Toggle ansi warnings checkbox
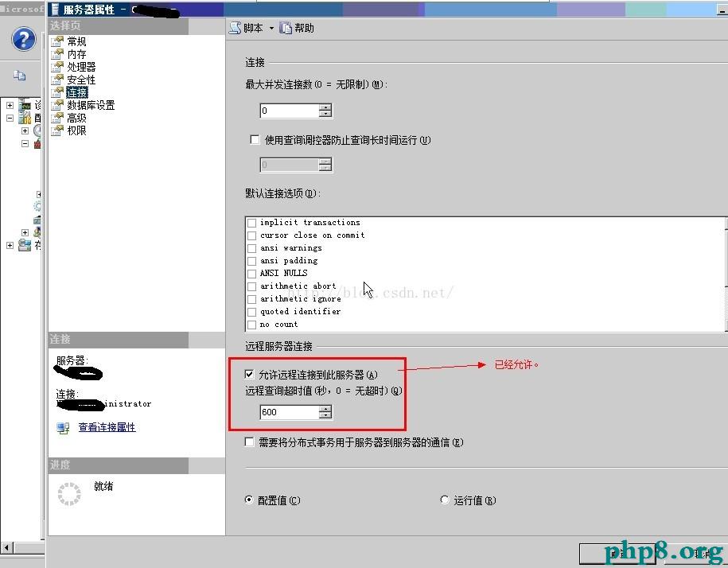This screenshot has width=728, height=568. pos(251,248)
